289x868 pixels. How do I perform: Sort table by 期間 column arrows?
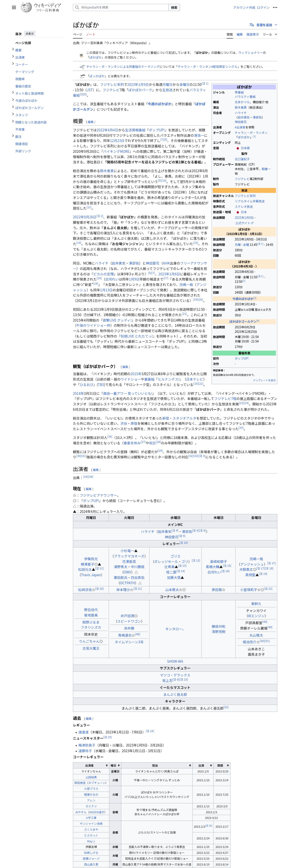click(x=228, y=765)
